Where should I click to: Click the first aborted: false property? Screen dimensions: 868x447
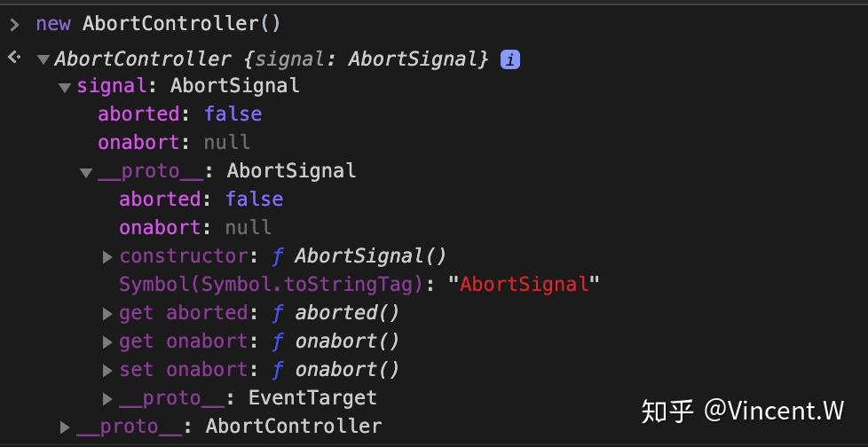[180, 114]
